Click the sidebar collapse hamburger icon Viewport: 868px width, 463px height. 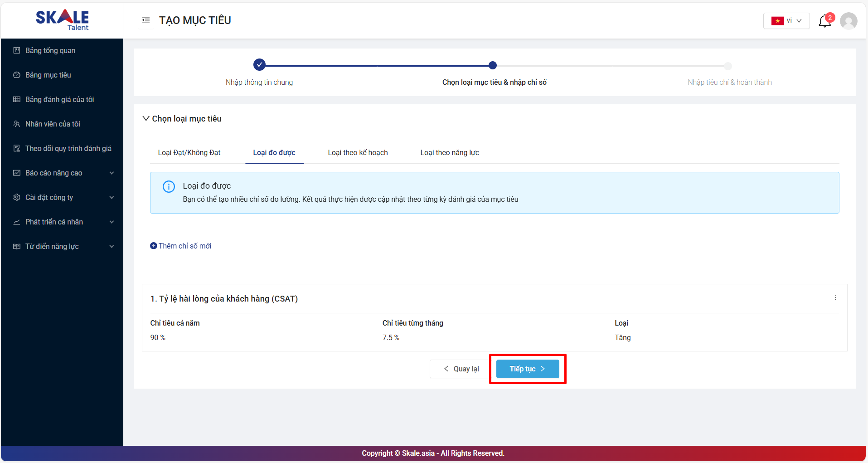[145, 20]
